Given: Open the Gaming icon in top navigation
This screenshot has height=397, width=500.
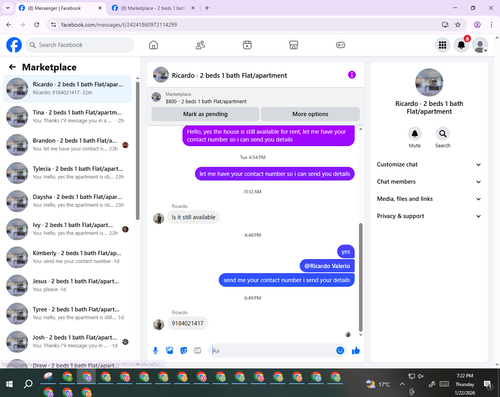Looking at the screenshot, I should [x=340, y=45].
